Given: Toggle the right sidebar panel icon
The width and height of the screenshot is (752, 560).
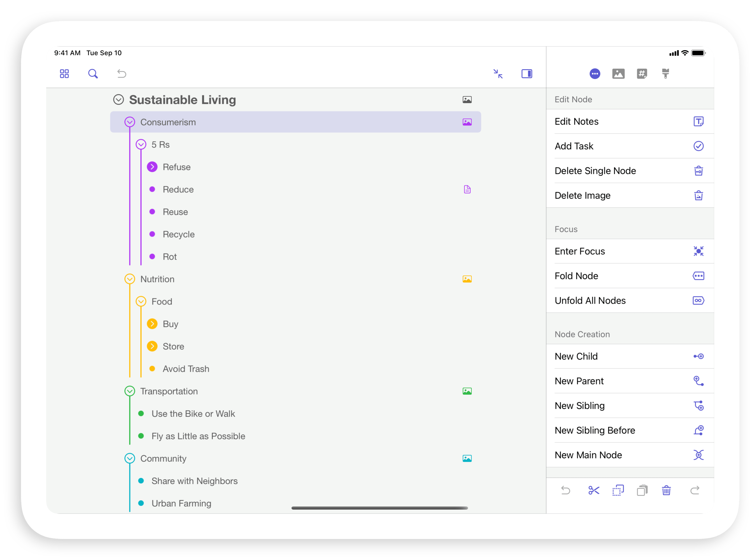Looking at the screenshot, I should coord(527,74).
